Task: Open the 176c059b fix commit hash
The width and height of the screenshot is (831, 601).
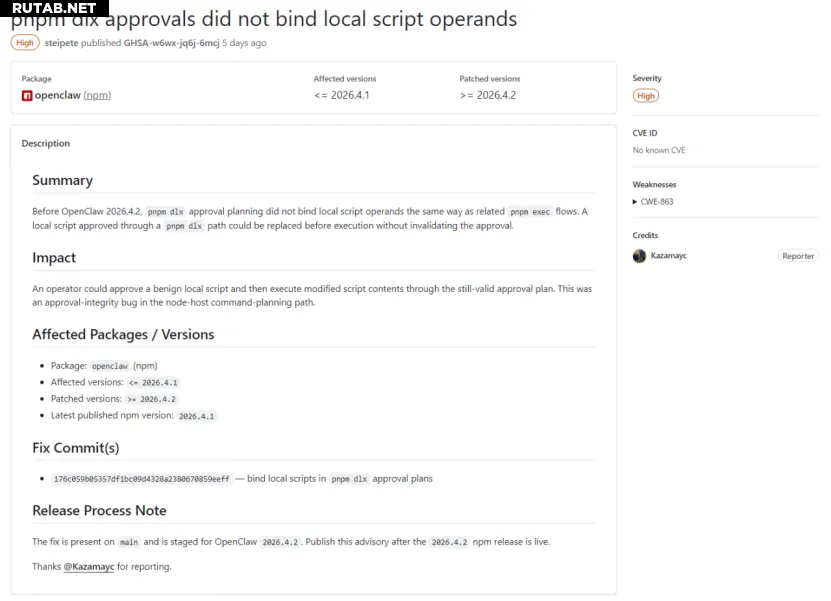Action: [x=141, y=479]
